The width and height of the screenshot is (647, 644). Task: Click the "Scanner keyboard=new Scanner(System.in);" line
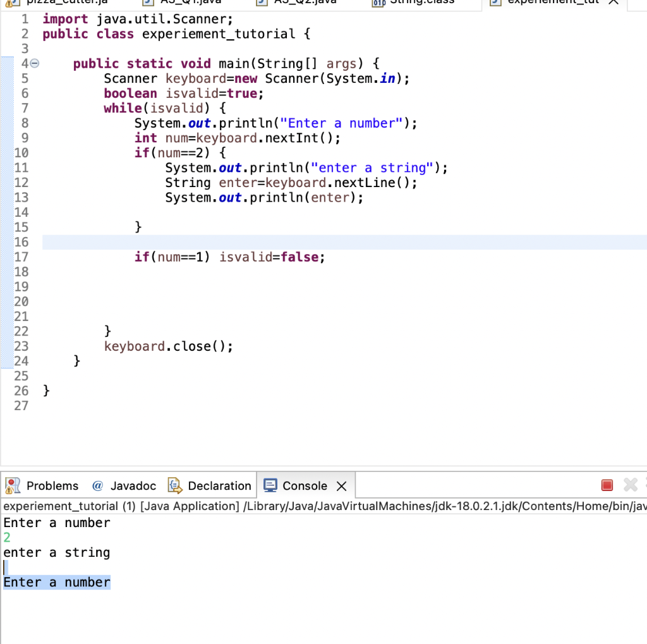coord(257,78)
